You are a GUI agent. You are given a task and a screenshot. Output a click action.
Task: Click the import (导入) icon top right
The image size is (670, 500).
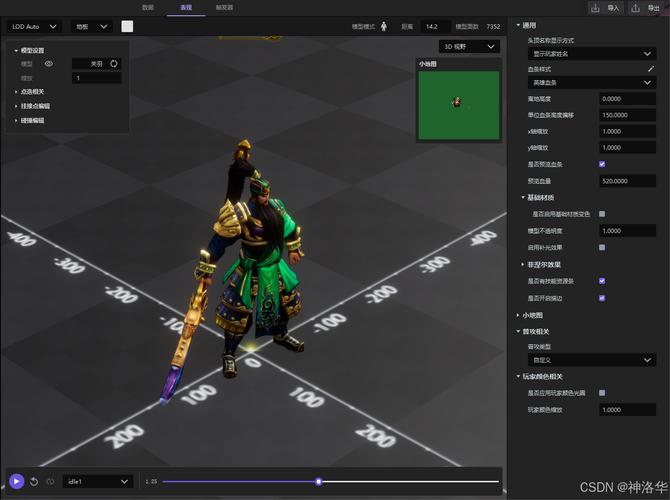pos(595,8)
